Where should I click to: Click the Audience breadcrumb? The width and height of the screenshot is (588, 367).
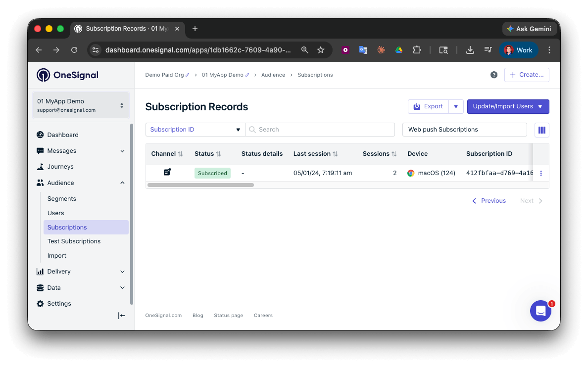coord(273,75)
